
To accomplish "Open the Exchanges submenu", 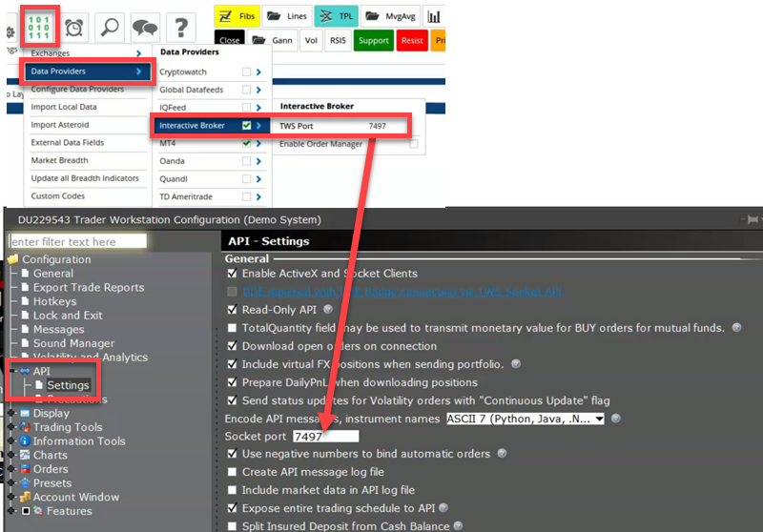I will pos(86,53).
